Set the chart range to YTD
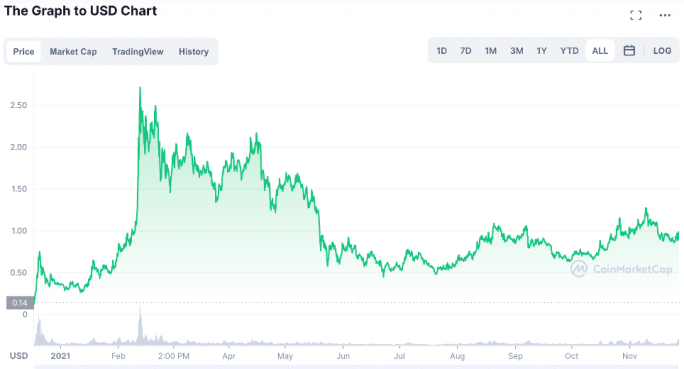This screenshot has height=369, width=684. (x=569, y=51)
